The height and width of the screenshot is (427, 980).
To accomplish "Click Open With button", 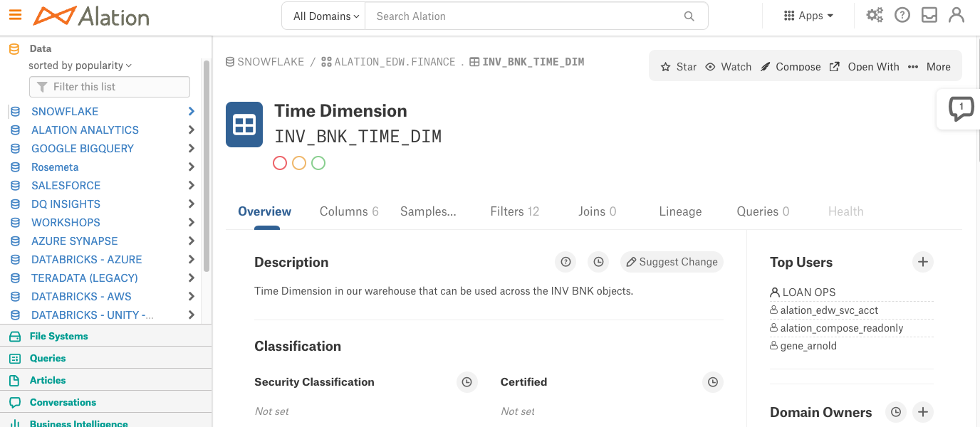I will (x=864, y=66).
